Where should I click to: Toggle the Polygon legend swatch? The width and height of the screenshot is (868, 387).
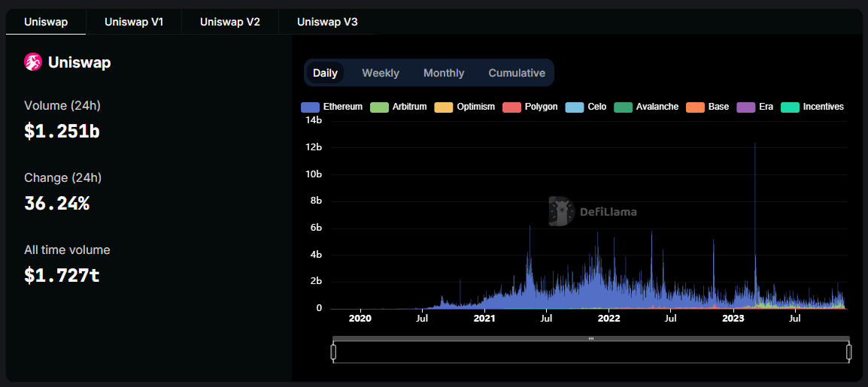click(512, 107)
